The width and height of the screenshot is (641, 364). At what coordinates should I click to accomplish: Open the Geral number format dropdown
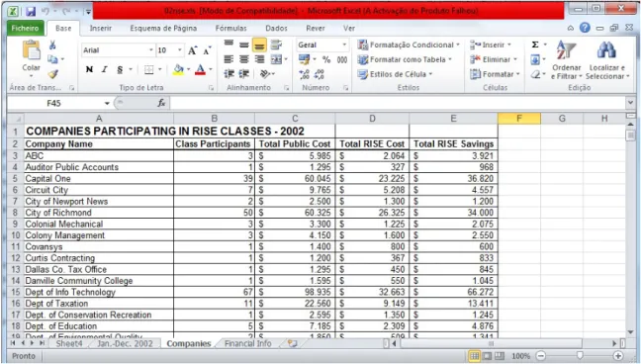(x=344, y=45)
